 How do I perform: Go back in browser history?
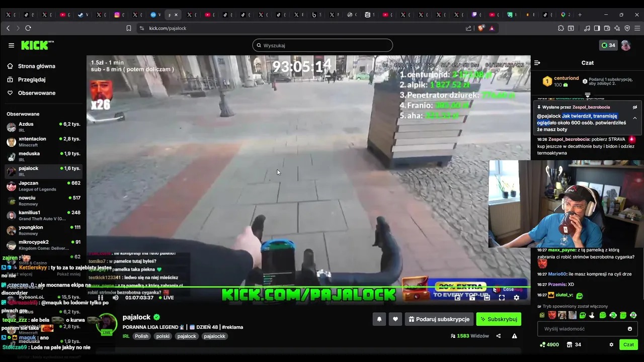pos(8,28)
